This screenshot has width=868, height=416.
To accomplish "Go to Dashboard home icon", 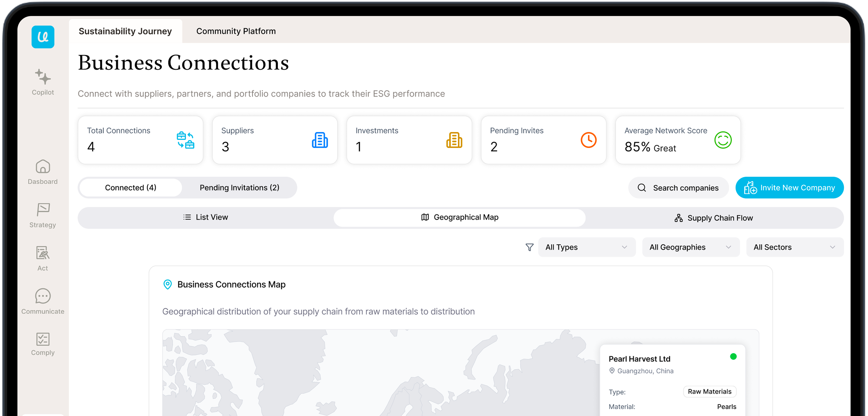I will tap(43, 167).
